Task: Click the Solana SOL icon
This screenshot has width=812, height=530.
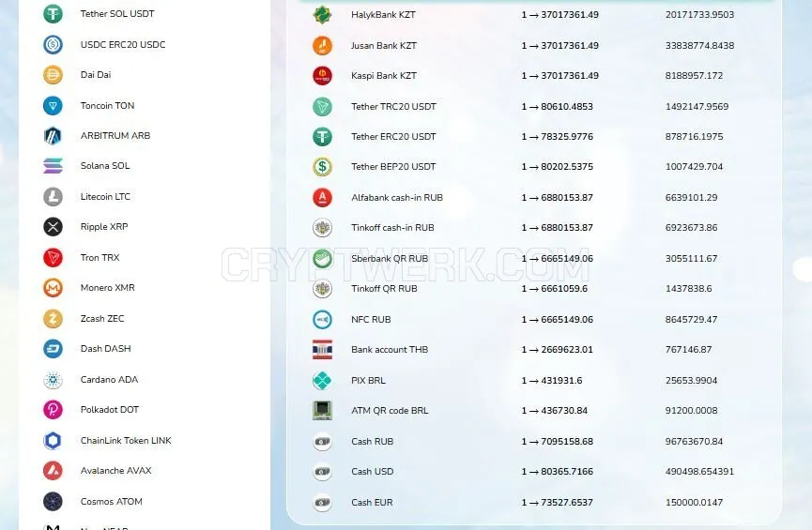Action: [53, 166]
